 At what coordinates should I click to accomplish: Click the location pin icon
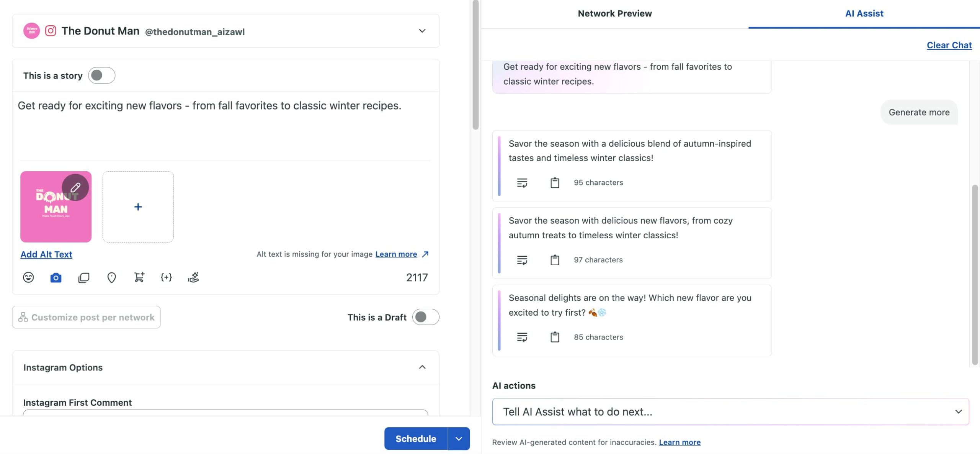[111, 277]
